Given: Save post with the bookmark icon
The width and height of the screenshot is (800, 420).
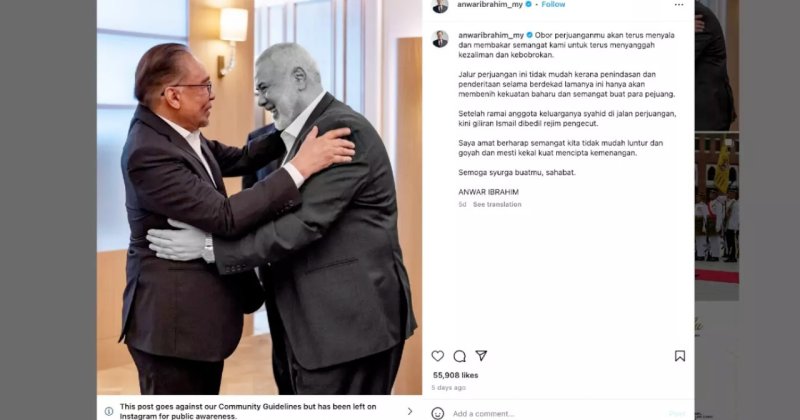Looking at the screenshot, I should (x=680, y=356).
